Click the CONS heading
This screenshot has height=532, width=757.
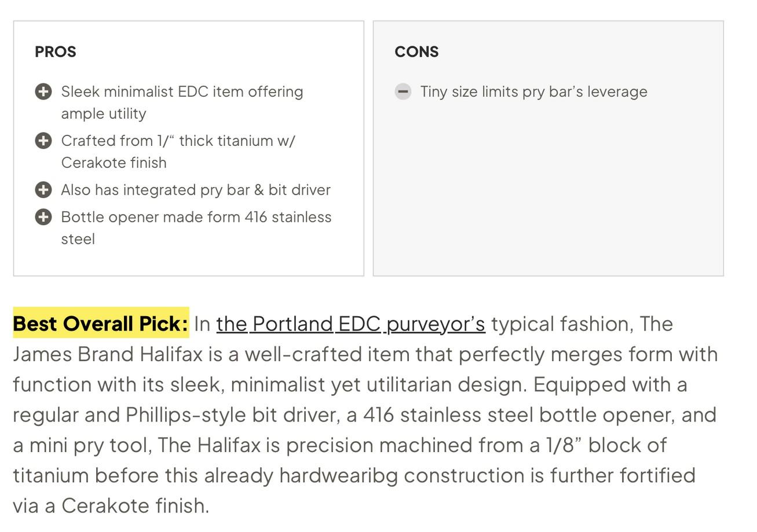point(416,52)
